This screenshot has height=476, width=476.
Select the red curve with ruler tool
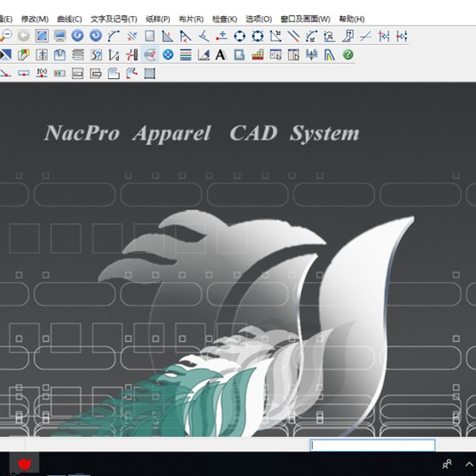[x=133, y=55]
